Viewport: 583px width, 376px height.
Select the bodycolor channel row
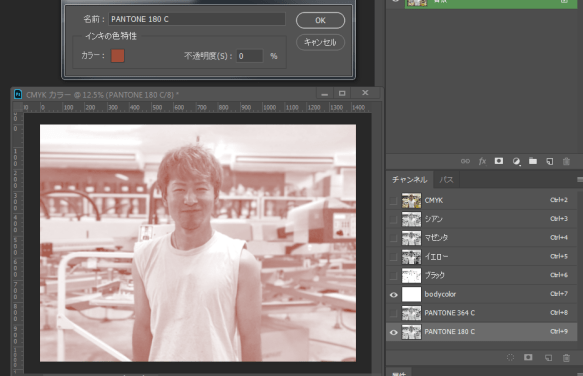tap(481, 294)
